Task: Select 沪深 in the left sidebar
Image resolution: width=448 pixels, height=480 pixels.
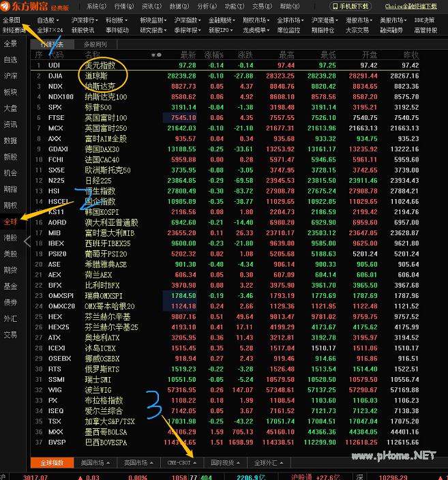Action: pyautogui.click(x=10, y=76)
